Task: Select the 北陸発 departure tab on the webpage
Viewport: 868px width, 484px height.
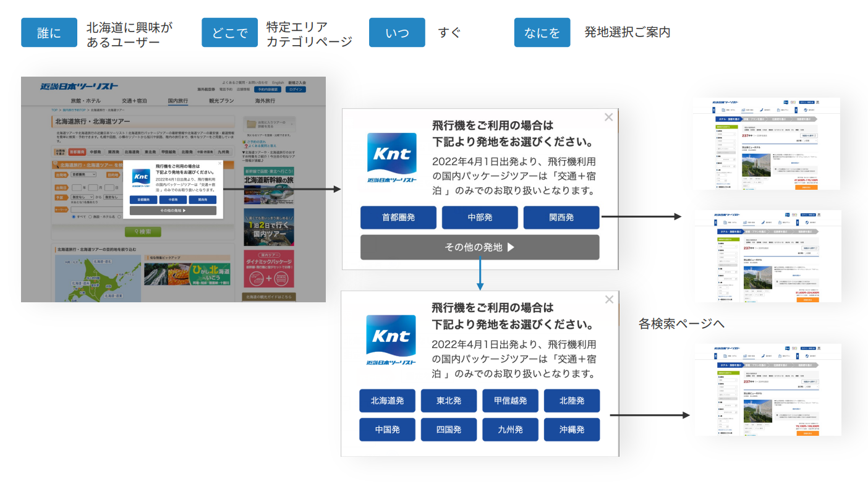Action: pyautogui.click(x=187, y=151)
